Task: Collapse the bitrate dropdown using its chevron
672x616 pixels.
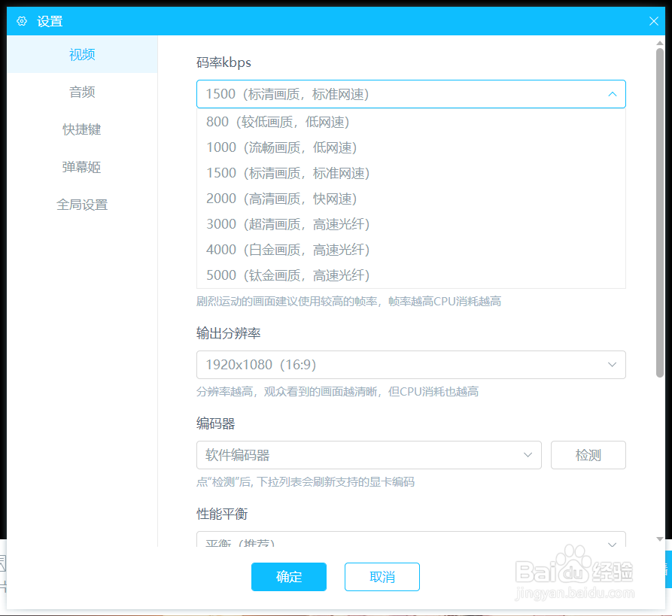Action: tap(612, 93)
